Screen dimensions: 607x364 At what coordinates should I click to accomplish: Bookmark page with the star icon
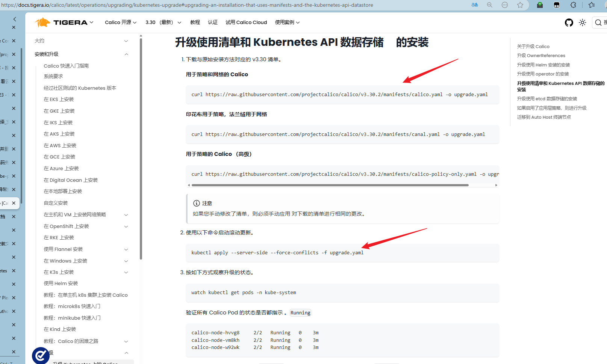520,5
